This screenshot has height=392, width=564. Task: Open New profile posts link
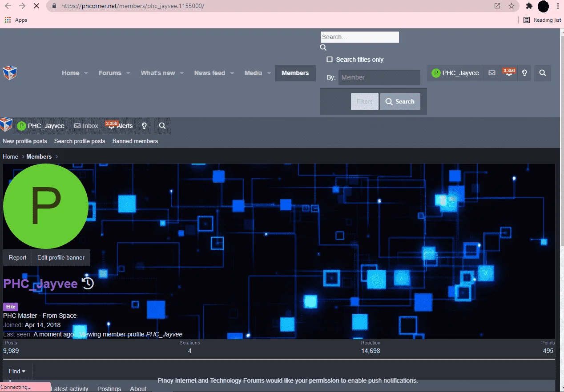[x=24, y=141]
